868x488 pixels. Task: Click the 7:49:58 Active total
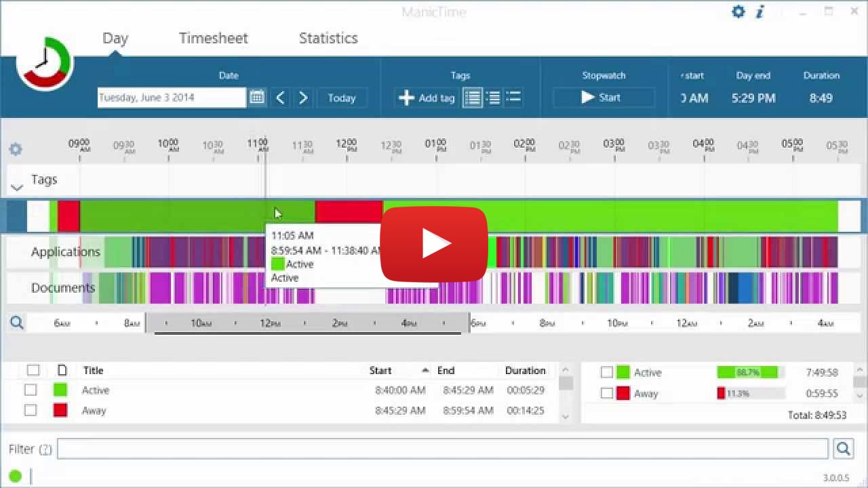pos(822,372)
